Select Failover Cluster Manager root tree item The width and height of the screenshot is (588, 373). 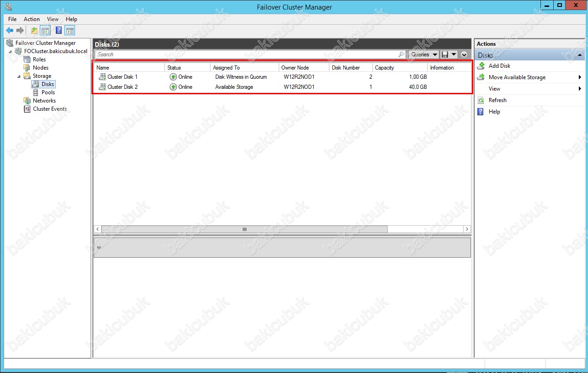coord(45,43)
